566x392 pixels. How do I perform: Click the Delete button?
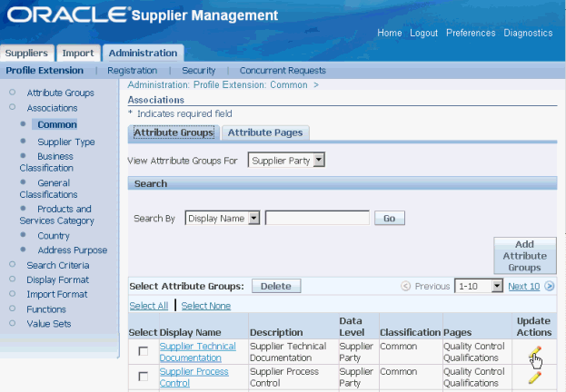pos(276,286)
